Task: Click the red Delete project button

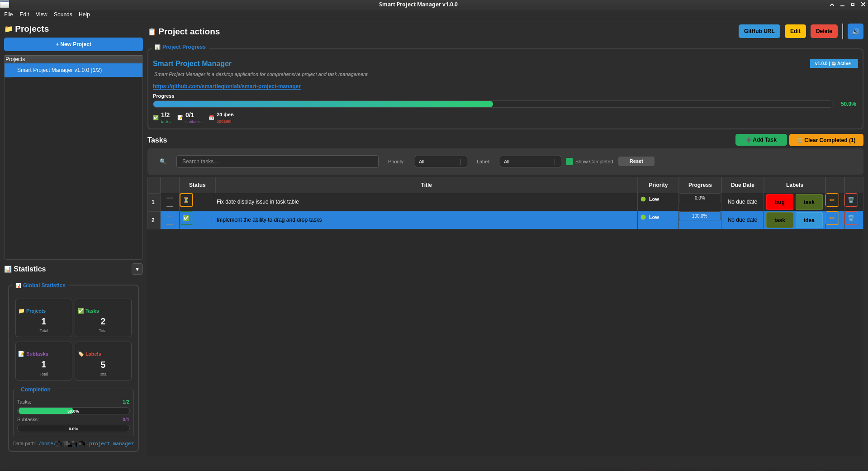Action: pyautogui.click(x=824, y=31)
